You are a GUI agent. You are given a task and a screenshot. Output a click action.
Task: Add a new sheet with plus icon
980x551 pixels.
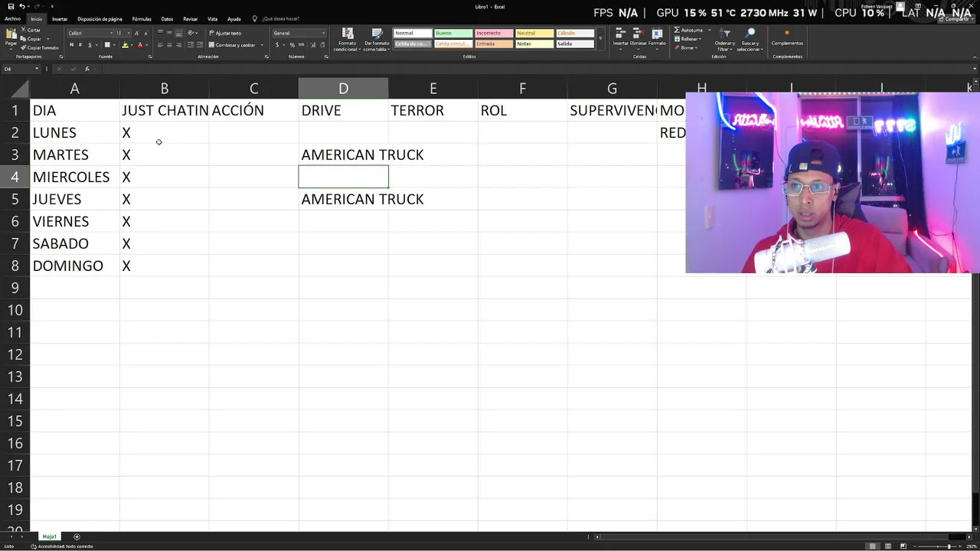pos(77,536)
